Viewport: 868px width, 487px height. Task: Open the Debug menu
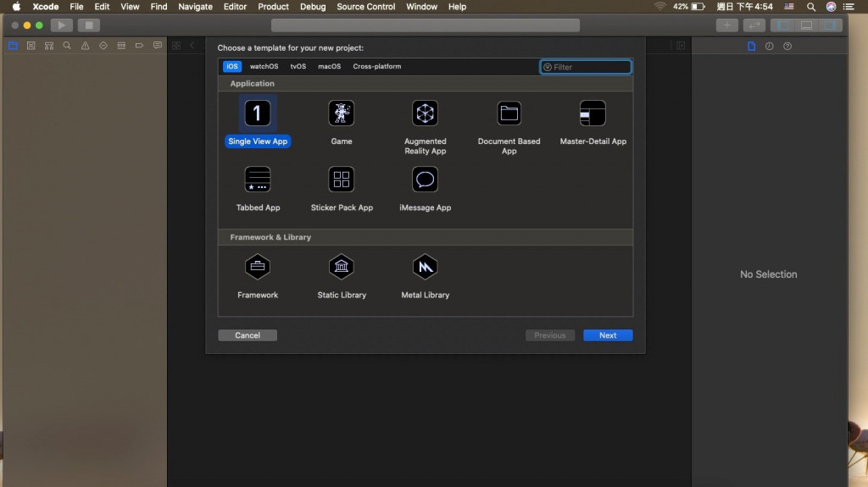tap(313, 7)
